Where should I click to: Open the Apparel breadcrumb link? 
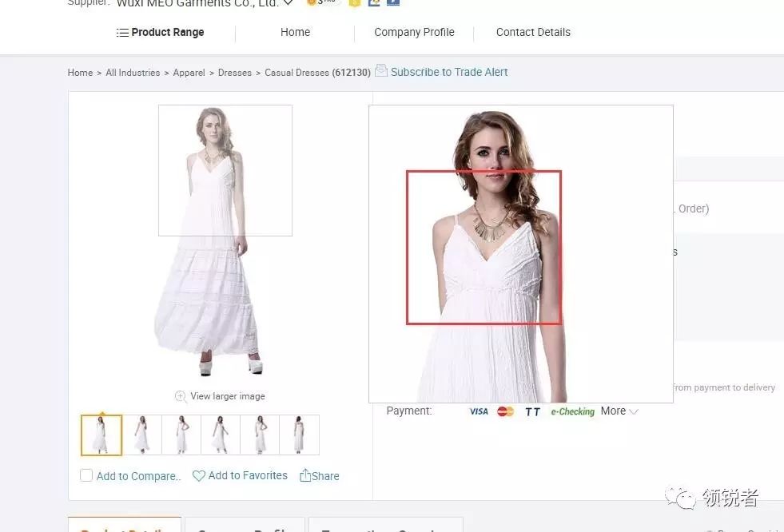point(189,73)
